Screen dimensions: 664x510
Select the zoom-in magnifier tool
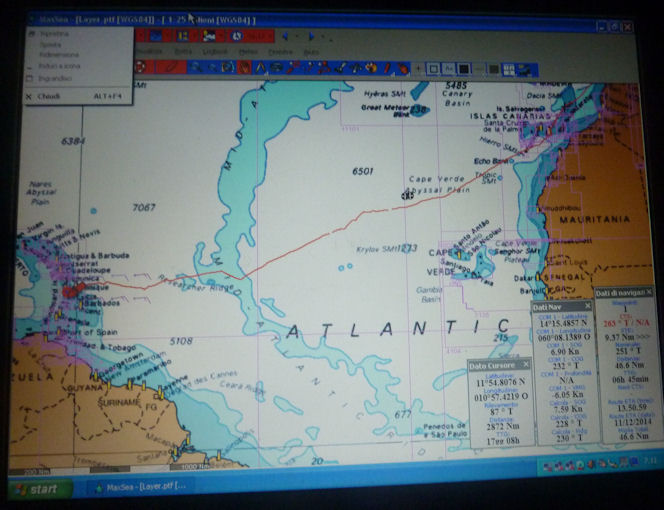[196, 67]
